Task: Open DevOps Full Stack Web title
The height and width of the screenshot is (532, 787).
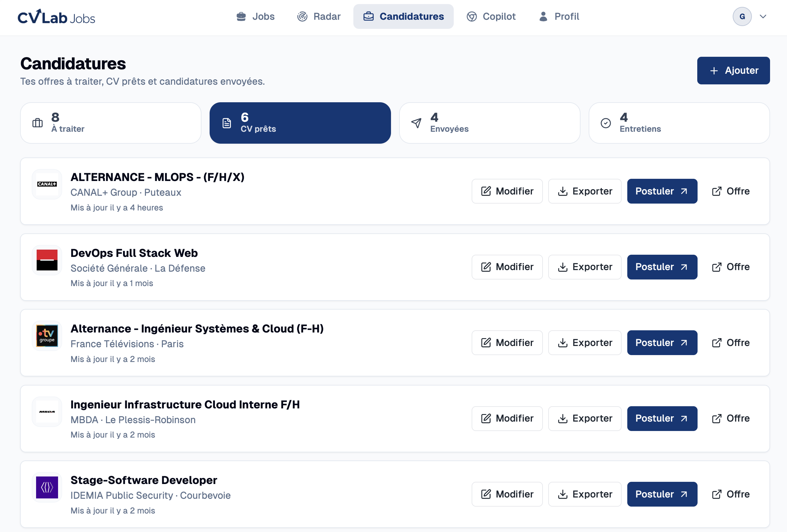Action: (134, 253)
